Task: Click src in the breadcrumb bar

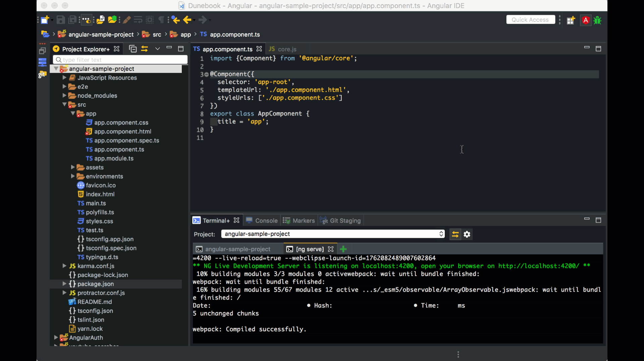Action: pyautogui.click(x=157, y=35)
